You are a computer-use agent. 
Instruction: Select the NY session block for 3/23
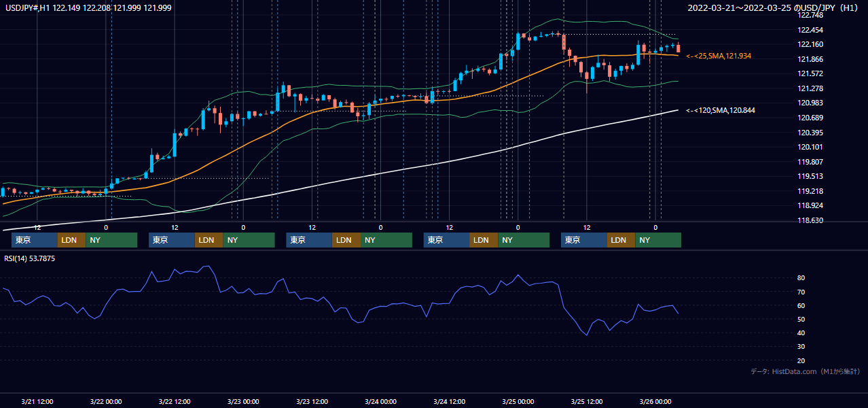click(x=386, y=240)
